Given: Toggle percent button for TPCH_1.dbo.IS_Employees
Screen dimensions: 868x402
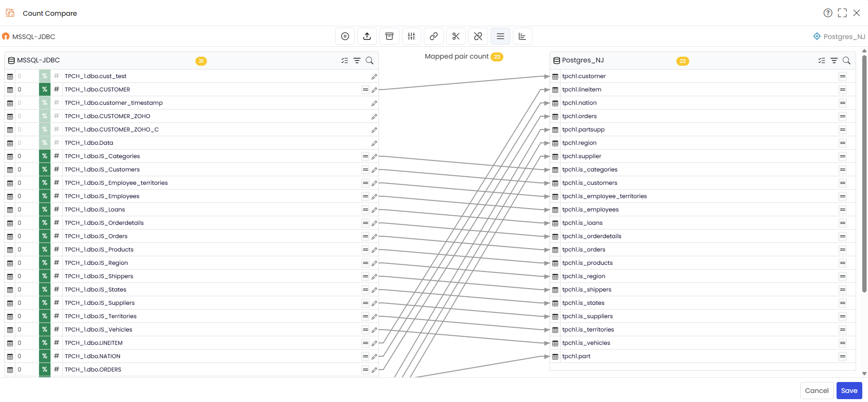Looking at the screenshot, I should 44,196.
